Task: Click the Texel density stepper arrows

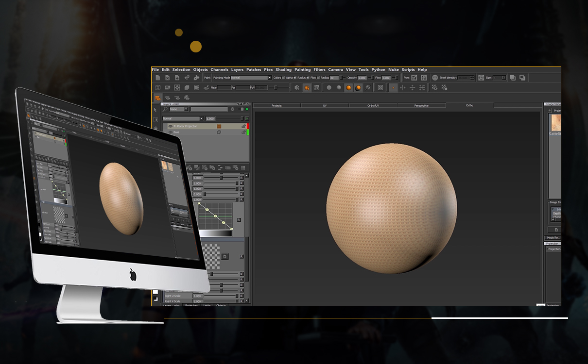Action: pos(472,78)
